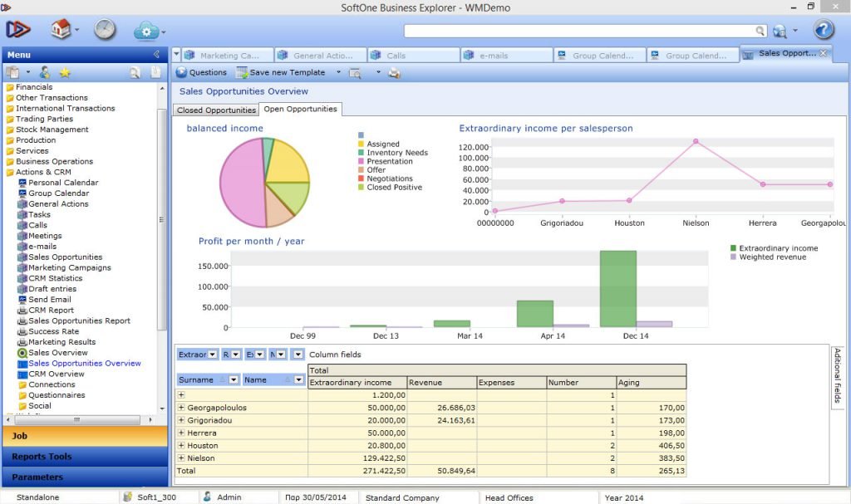The width and height of the screenshot is (851, 504).
Task: Open the Save new Template dropdown arrow
Action: coord(339,72)
